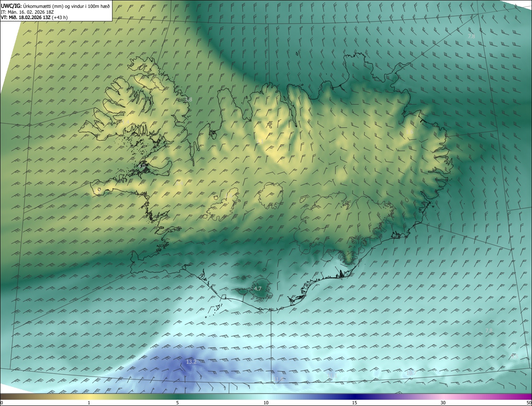Click the '15' tick on the color scale
532x406 pixels.
click(355, 403)
